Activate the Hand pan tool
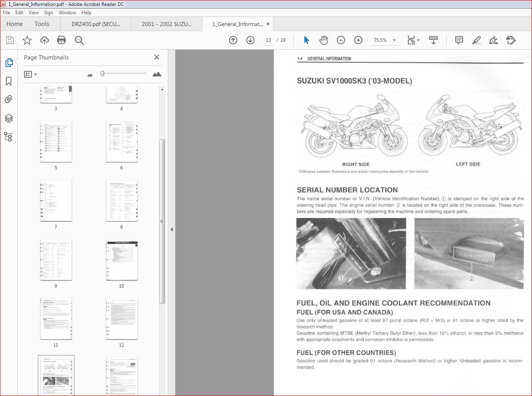Screen dimensions: 532x396 [x=324, y=40]
